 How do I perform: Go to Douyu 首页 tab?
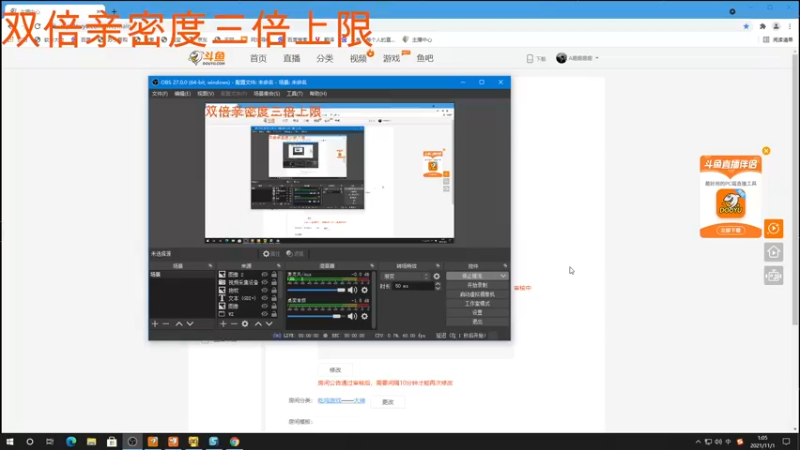coord(258,59)
